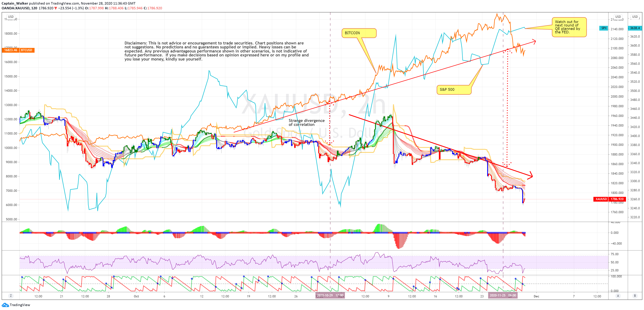644x310 pixels.
Task: Toggle the B scale button
Action: pos(635,296)
